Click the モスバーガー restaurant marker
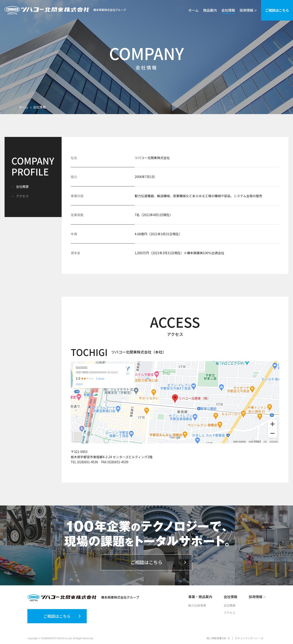The width and height of the screenshot is (293, 644). coord(243,414)
